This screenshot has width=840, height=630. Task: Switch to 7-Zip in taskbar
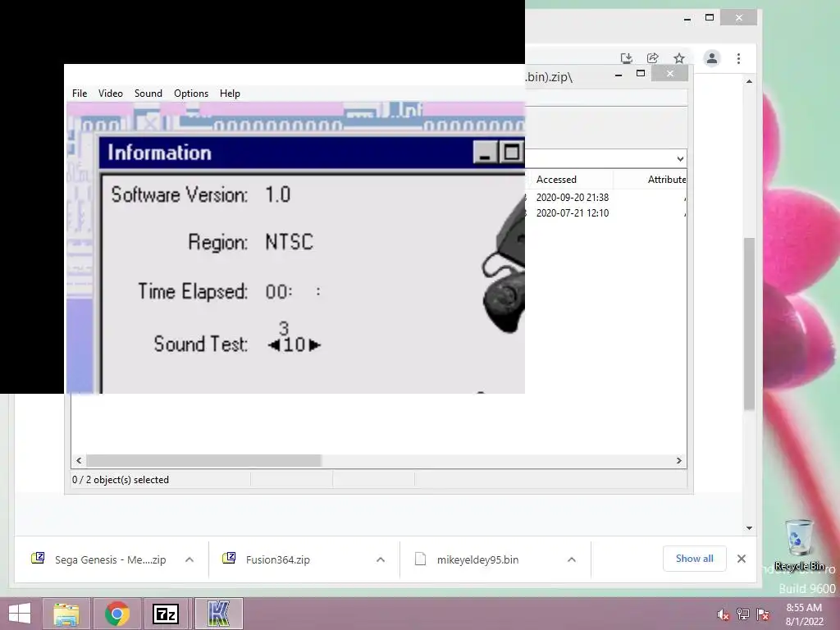point(166,614)
